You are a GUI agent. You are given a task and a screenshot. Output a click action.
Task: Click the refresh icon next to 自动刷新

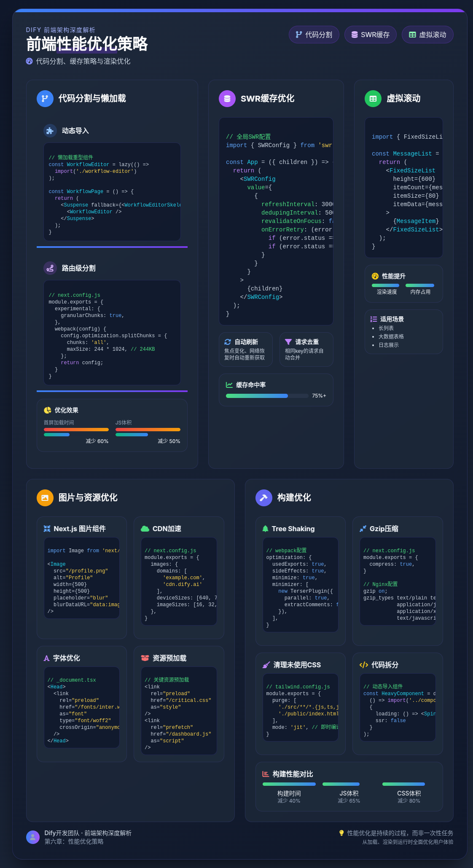(x=228, y=342)
